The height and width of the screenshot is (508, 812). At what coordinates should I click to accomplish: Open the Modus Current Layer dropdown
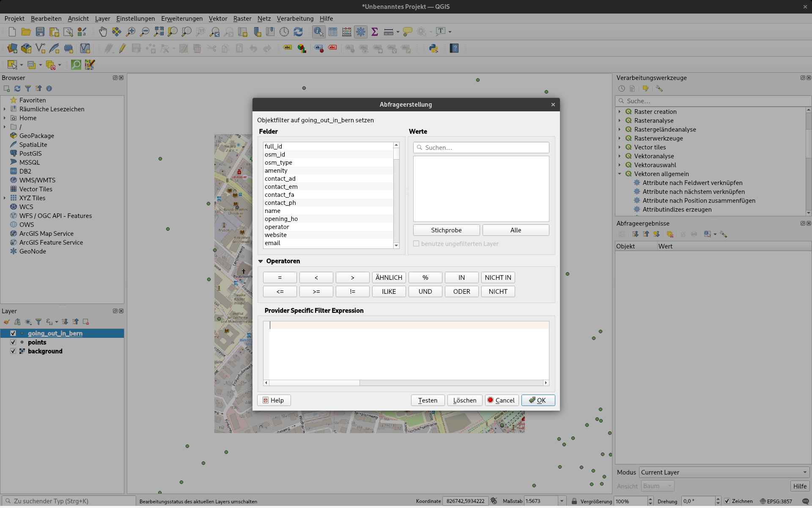(724, 472)
